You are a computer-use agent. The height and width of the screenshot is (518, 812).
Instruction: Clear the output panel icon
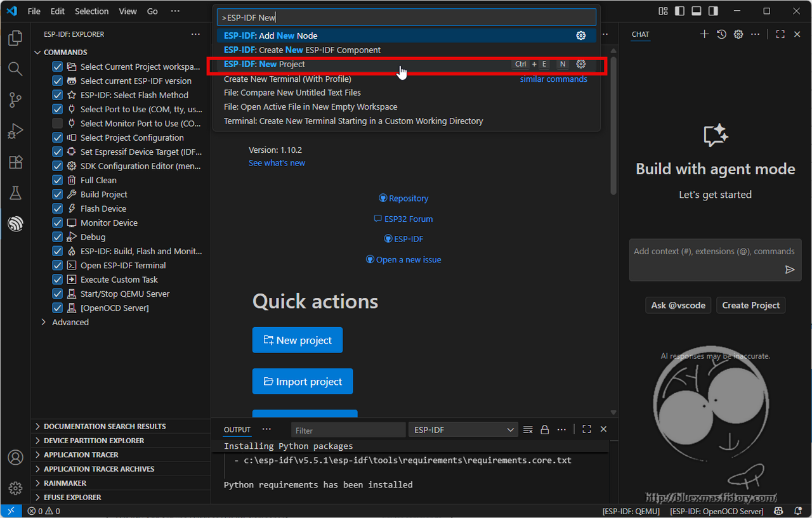click(528, 430)
